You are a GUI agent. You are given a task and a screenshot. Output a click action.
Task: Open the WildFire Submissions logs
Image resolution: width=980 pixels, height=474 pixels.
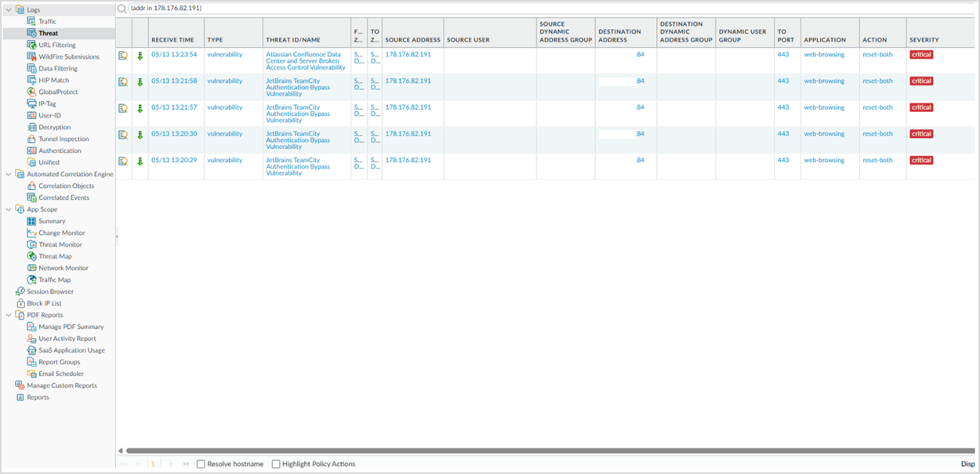(68, 56)
